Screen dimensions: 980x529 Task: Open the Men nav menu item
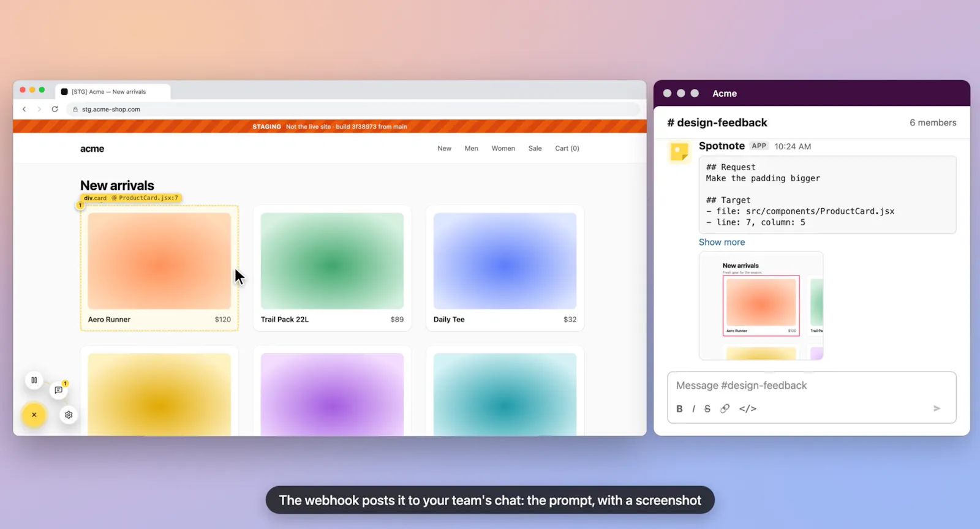pos(471,148)
